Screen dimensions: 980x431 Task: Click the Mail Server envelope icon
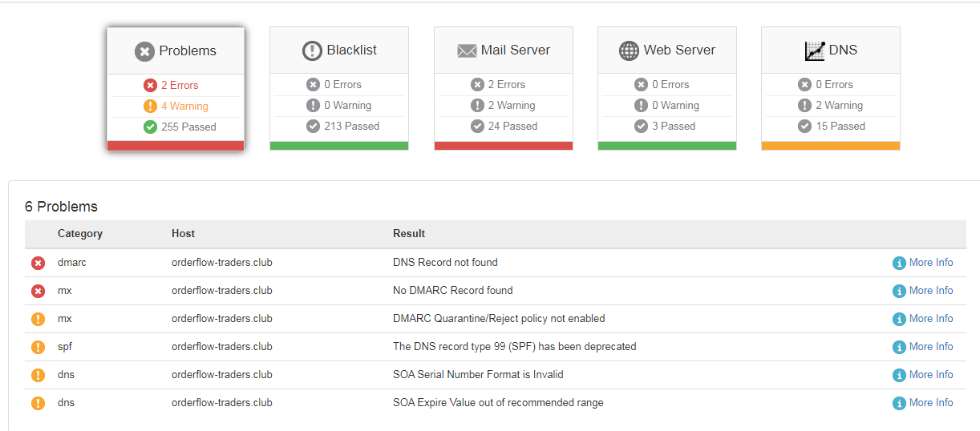tap(467, 50)
